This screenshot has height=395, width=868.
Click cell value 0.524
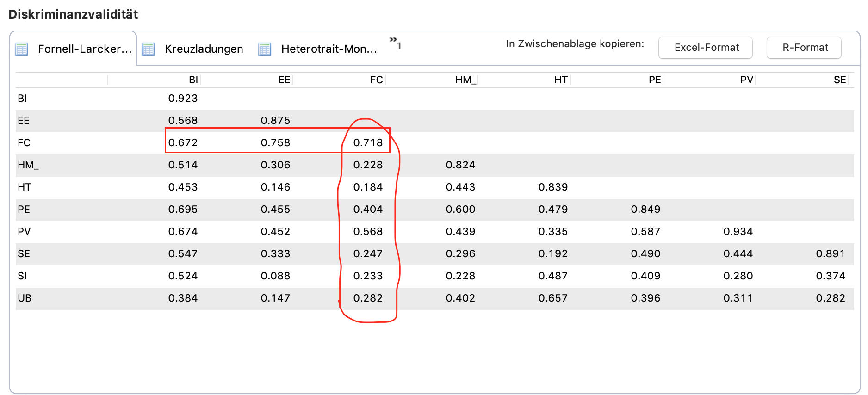point(183,276)
